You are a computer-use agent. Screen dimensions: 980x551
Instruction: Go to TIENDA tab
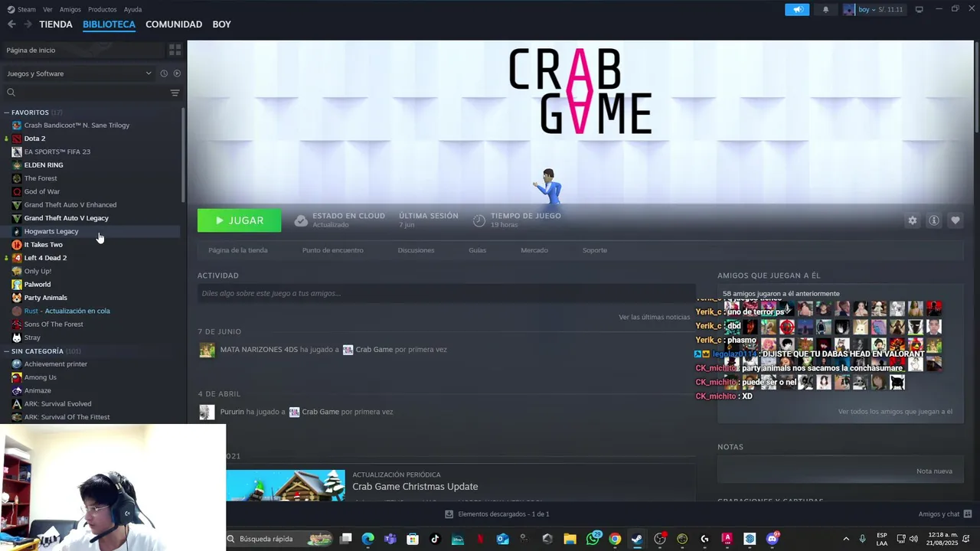coord(56,24)
